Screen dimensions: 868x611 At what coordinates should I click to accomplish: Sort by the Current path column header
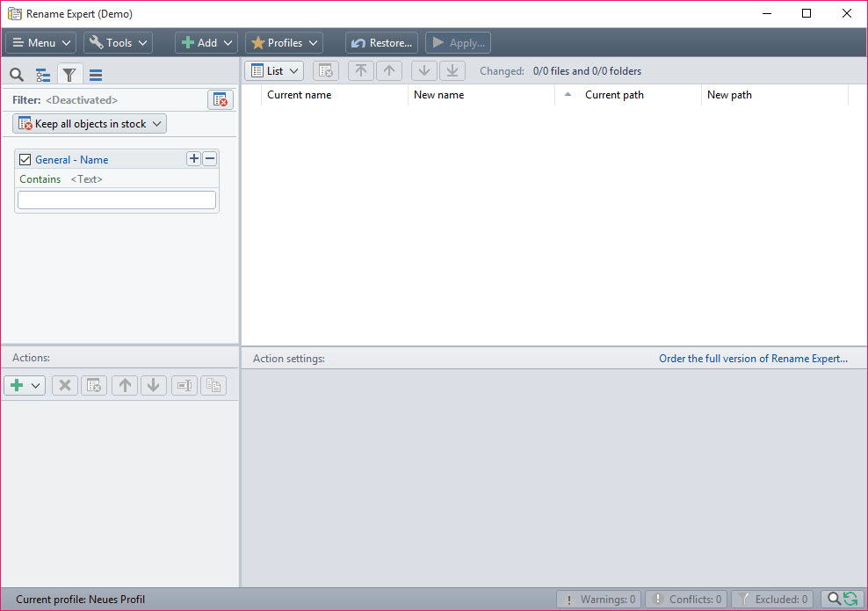[628, 95]
